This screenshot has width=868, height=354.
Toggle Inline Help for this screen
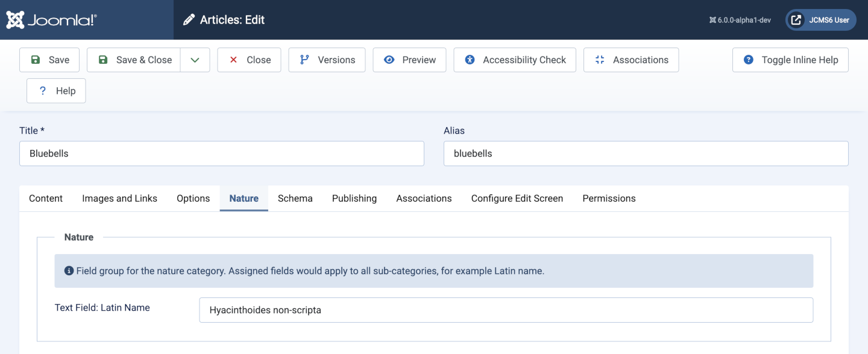[790, 60]
